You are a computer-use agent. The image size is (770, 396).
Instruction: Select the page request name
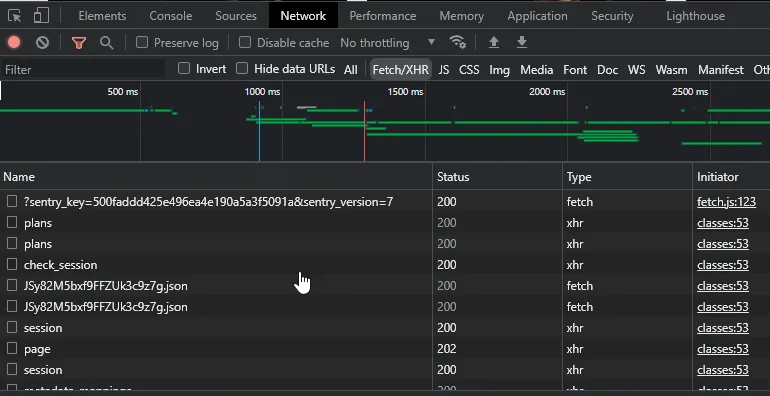[37, 349]
